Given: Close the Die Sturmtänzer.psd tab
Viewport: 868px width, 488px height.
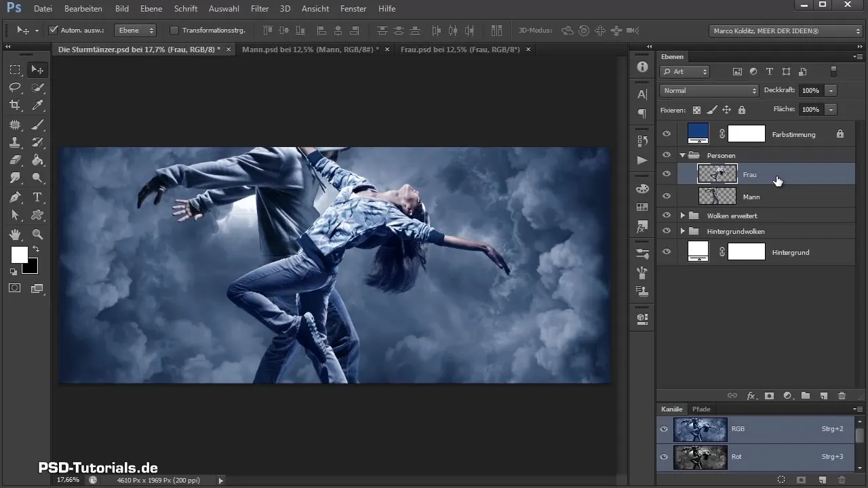Looking at the screenshot, I should [x=229, y=49].
